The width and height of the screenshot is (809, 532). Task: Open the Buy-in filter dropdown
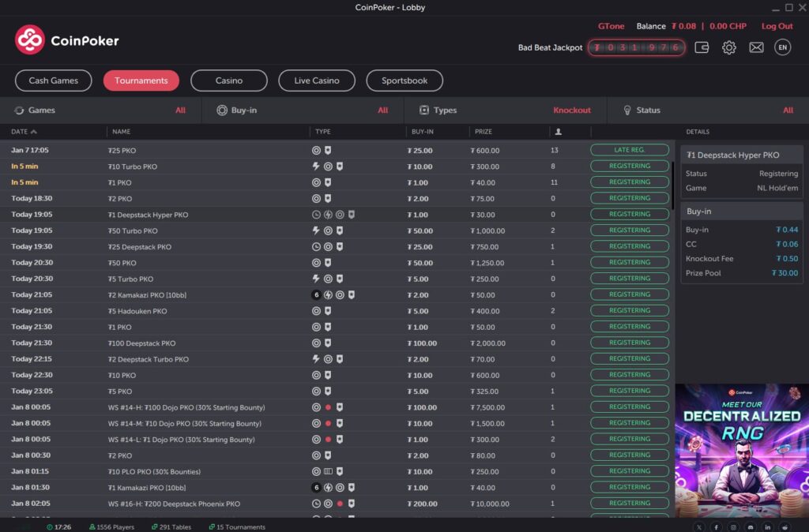(300, 110)
